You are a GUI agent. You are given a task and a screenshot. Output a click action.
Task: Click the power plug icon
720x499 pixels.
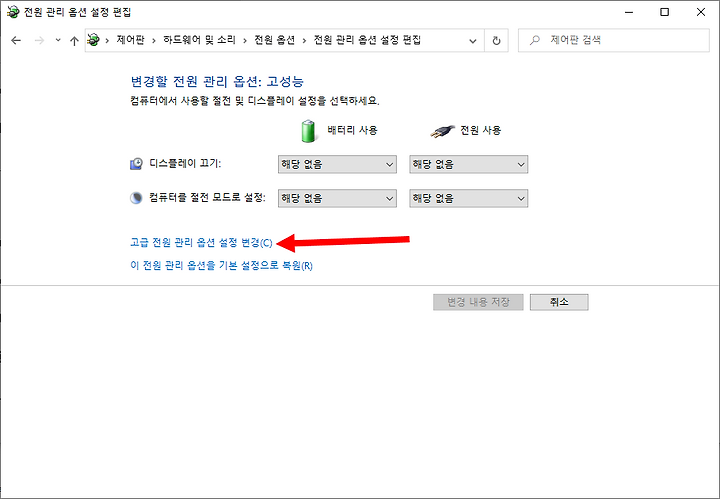click(442, 131)
